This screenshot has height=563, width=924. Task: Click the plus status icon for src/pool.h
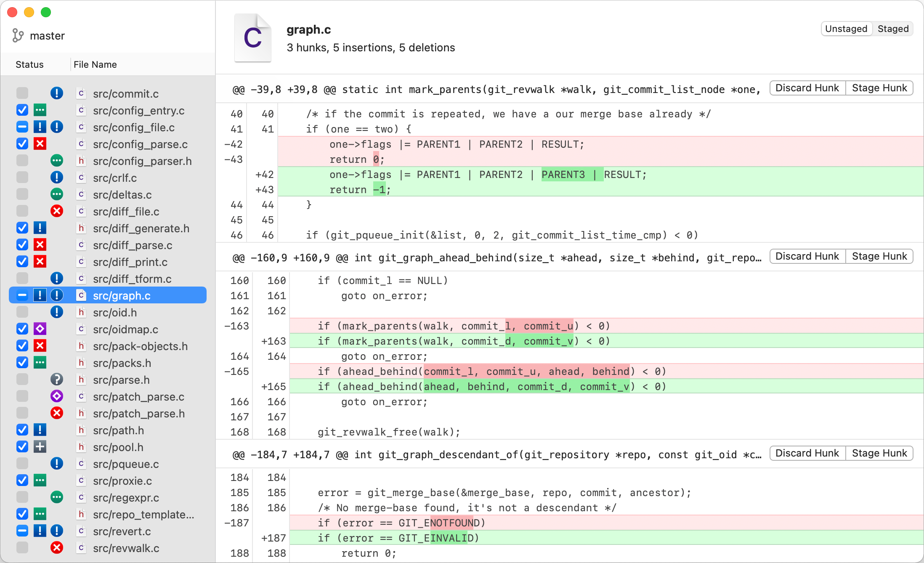pos(40,447)
